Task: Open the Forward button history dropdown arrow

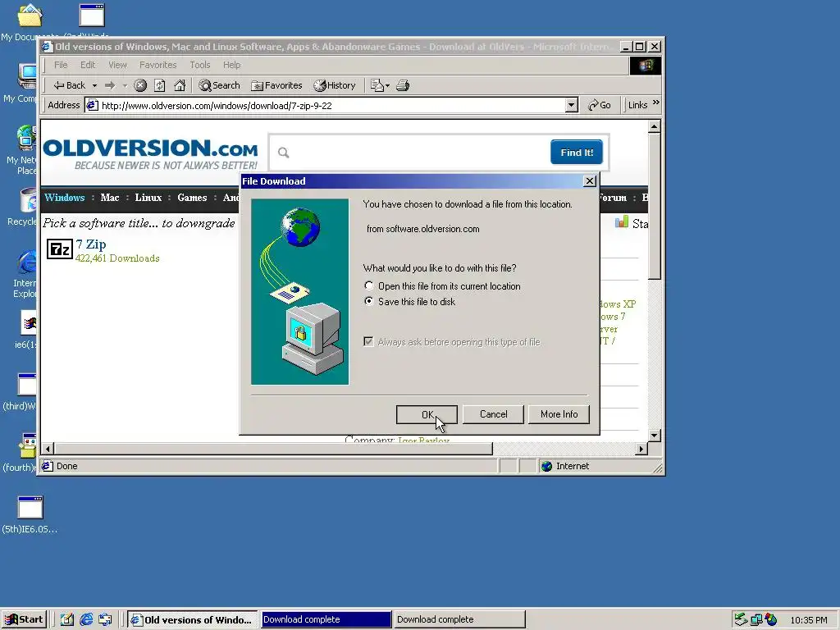Action: 125,85
